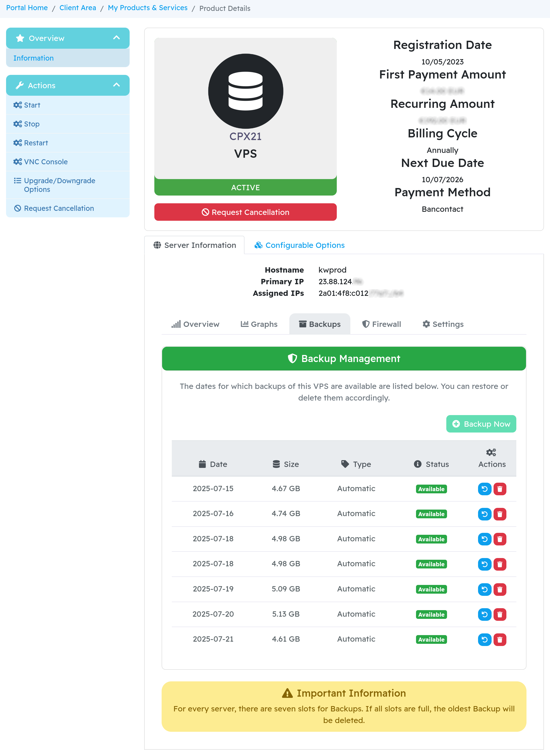The height and width of the screenshot is (756, 550).
Task: Click the info icon beside Status header
Action: [x=417, y=464]
